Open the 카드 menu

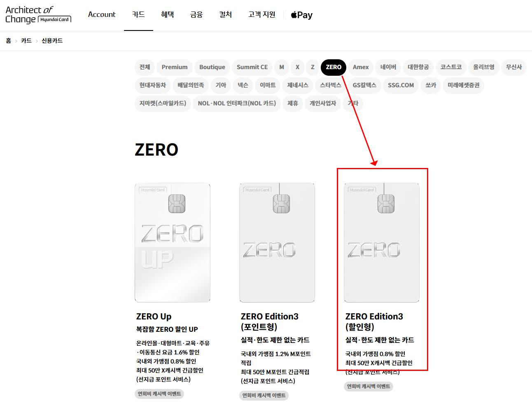[x=138, y=14]
